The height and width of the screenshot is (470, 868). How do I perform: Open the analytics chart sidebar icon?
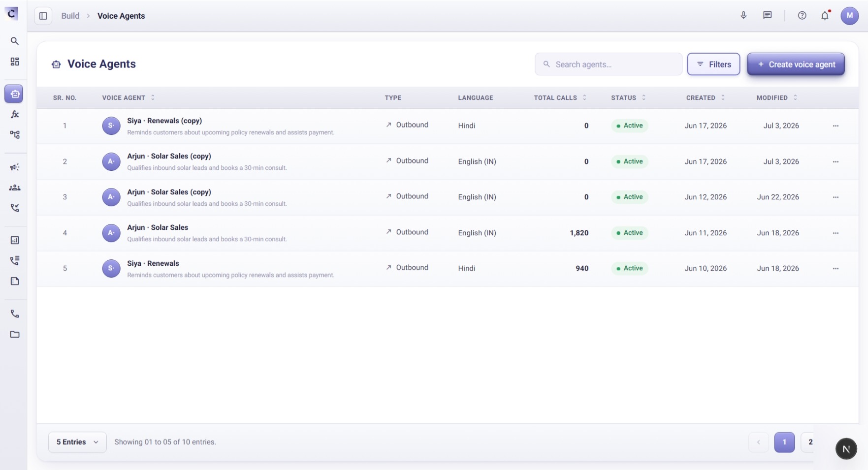15,240
